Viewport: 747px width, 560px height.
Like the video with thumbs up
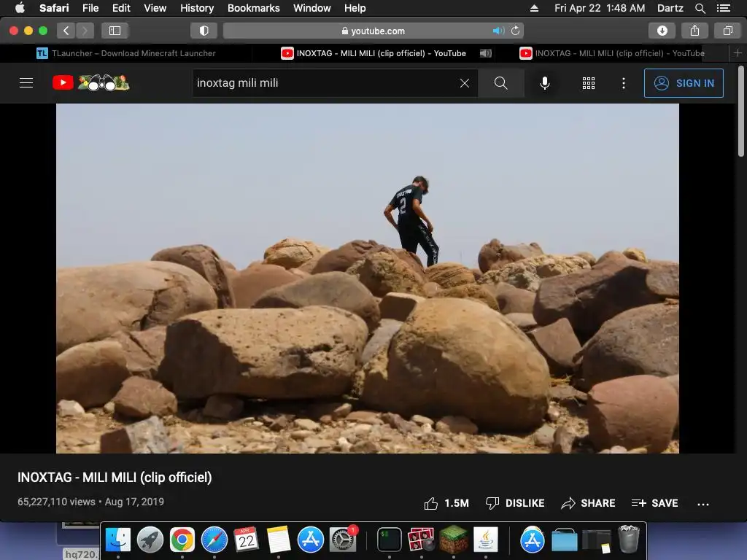[x=446, y=503]
